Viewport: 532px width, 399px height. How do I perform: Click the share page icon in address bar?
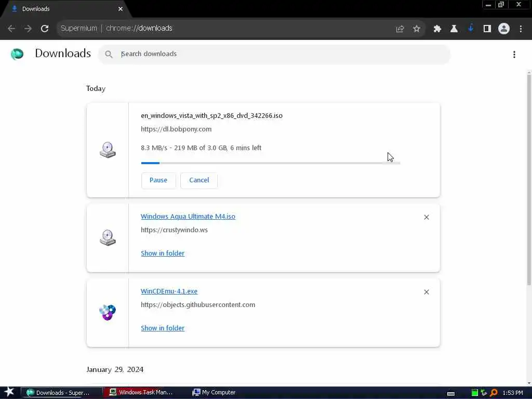click(400, 29)
